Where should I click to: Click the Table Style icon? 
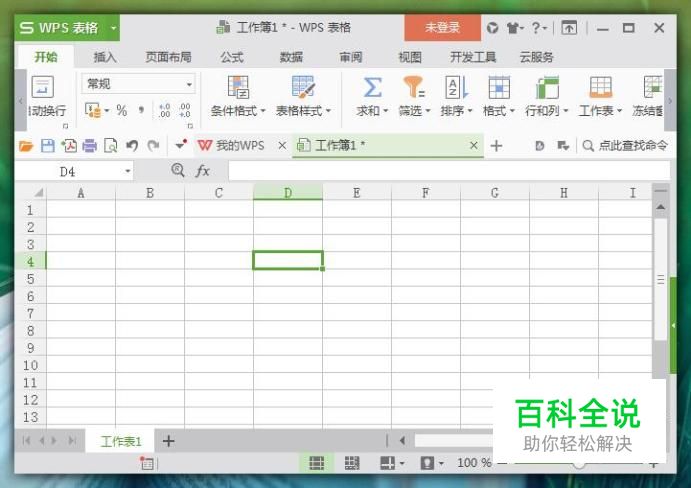click(x=303, y=87)
